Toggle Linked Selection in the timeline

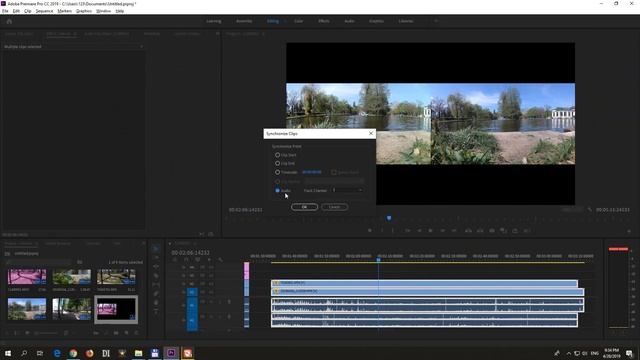point(198,260)
